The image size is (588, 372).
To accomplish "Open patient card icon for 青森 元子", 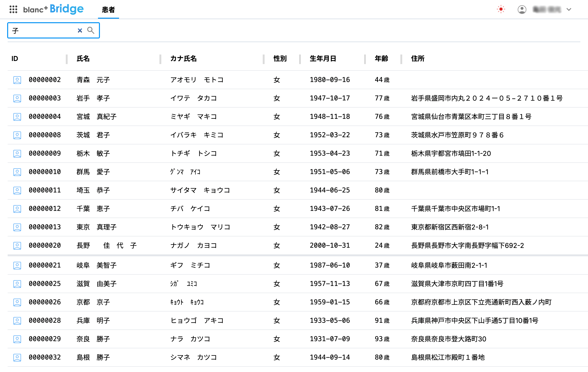I will click(x=17, y=80).
